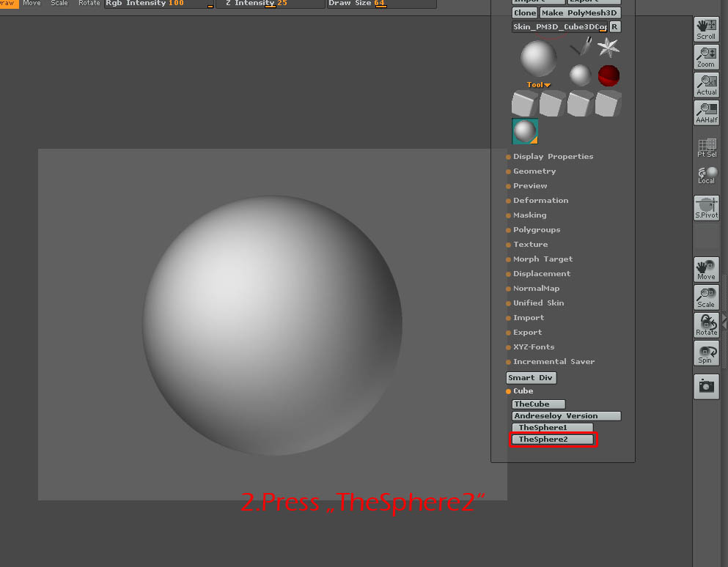The height and width of the screenshot is (567, 728).
Task: Select Draw mode in the top toolbar
Action: tap(7, 3)
